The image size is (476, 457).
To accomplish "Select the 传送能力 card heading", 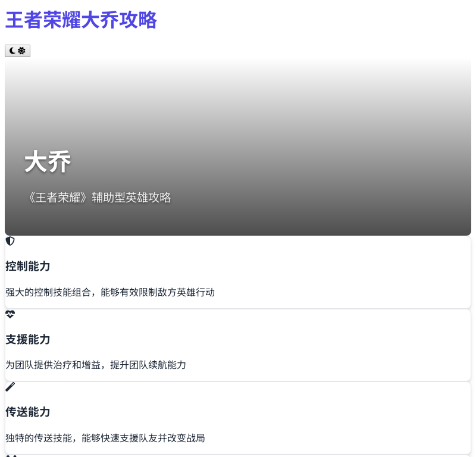I will pyautogui.click(x=27, y=412).
